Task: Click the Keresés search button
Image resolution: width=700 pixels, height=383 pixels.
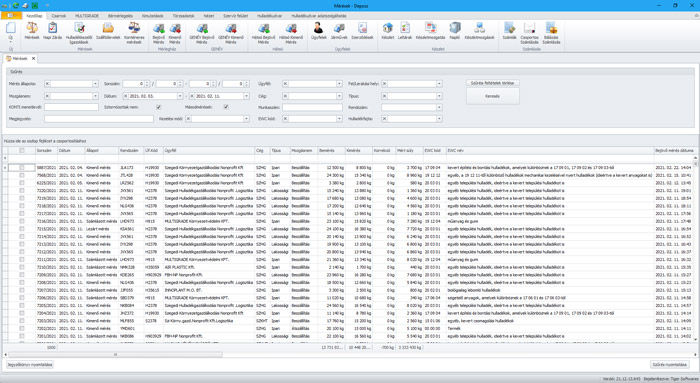Action: [492, 96]
